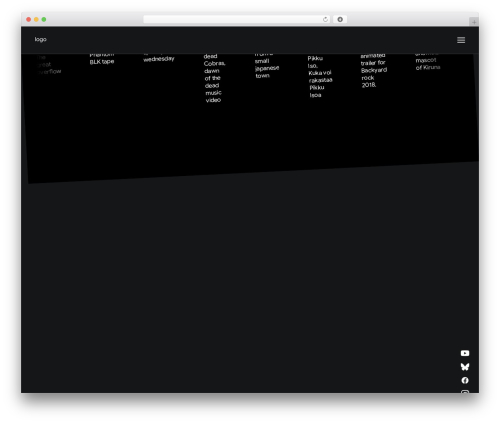Open the hamburger menu

click(x=461, y=40)
